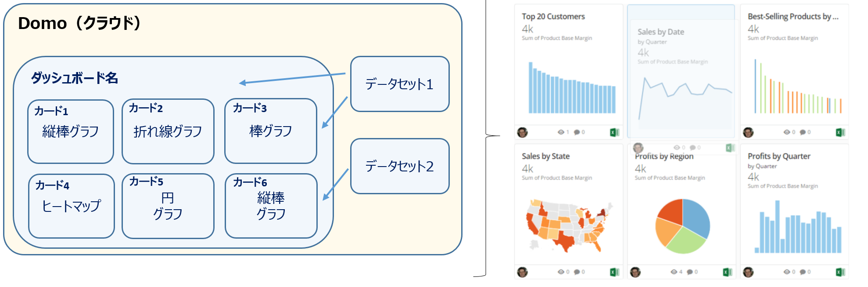Click owner avatar on Top 20 Customers card
Screen dimensions: 868x287
[522, 132]
